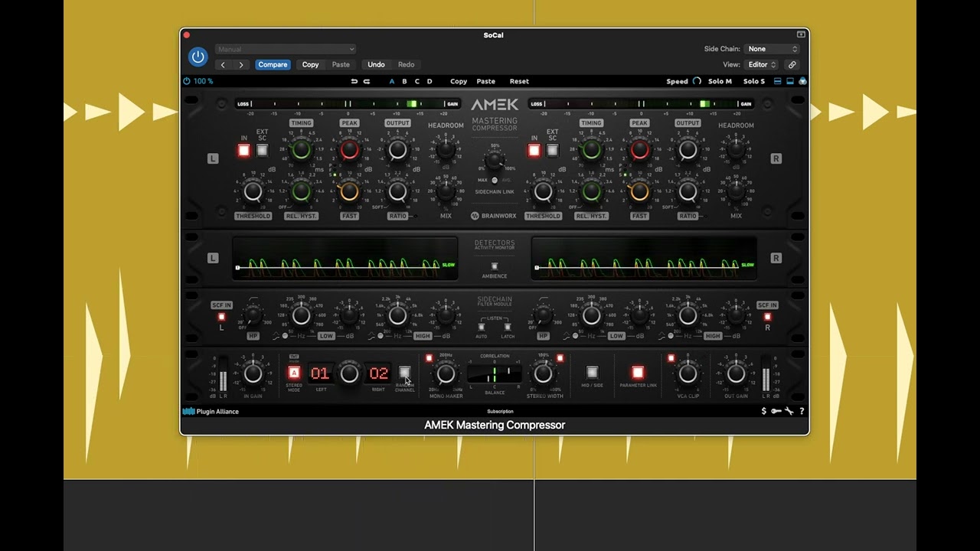The image size is (980, 551).
Task: Toggle the Mono Maker enable LED
Action: (x=429, y=357)
